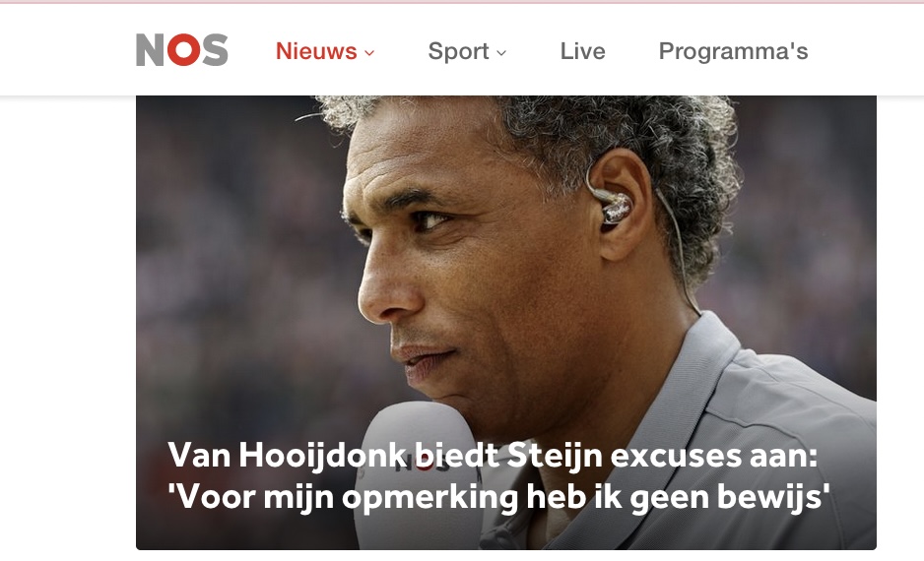Viewport: 924px width, 561px height.
Task: Expand the Sport dropdown chevron
Action: [x=501, y=53]
